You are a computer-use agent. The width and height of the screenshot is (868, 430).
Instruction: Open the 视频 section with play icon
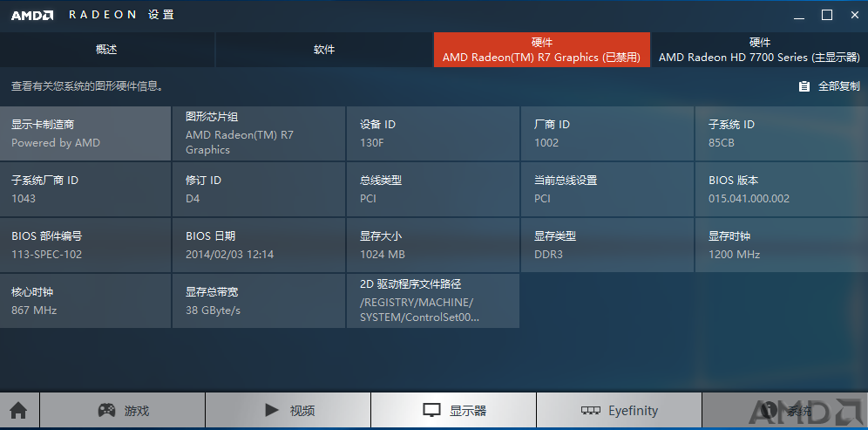pyautogui.click(x=288, y=411)
